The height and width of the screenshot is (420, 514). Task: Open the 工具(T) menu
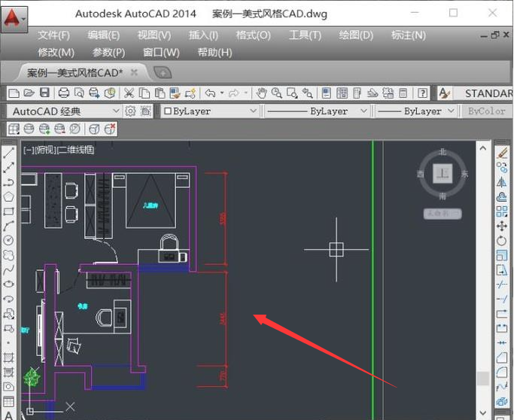click(305, 35)
